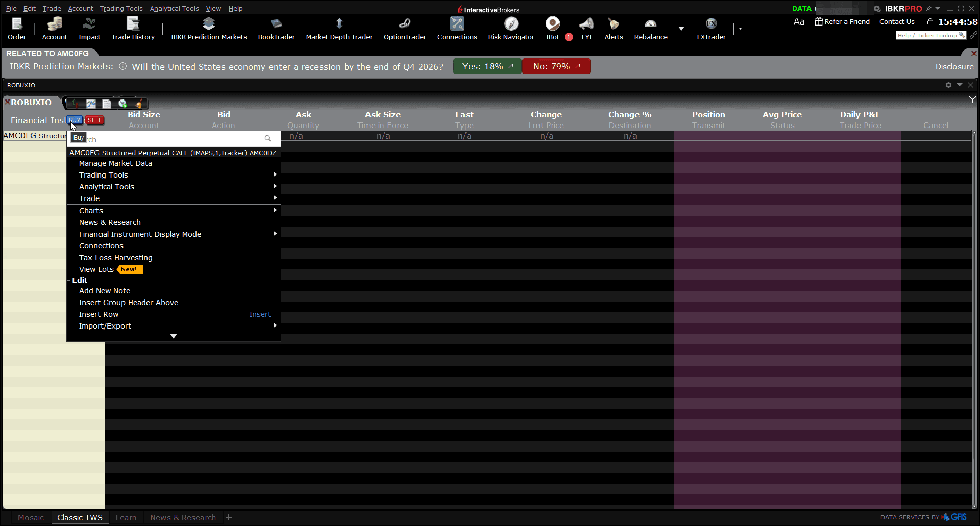The image size is (980, 526).
Task: Click the Refer a Friend link
Action: [842, 21]
